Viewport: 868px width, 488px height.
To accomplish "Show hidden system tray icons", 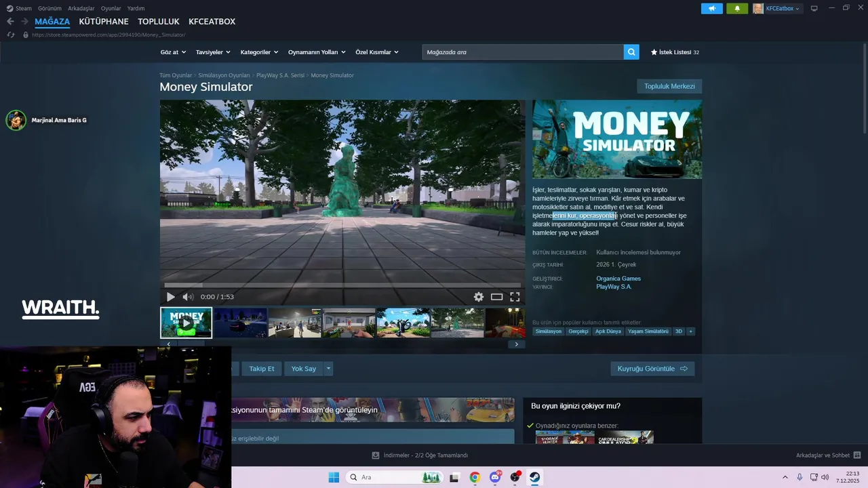I will point(785,477).
